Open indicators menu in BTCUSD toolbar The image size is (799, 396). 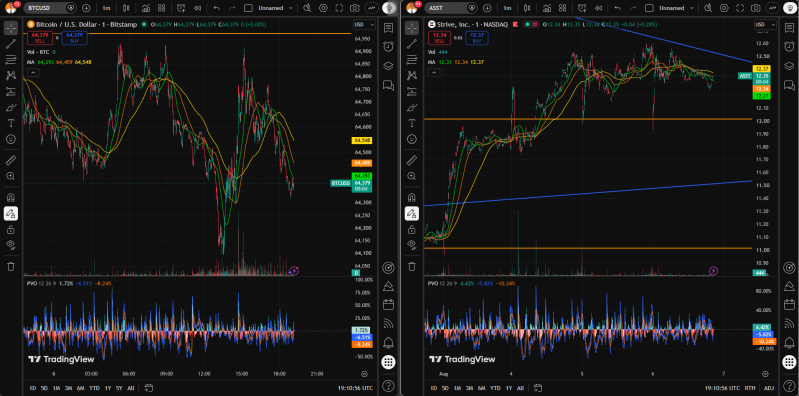pos(146,8)
